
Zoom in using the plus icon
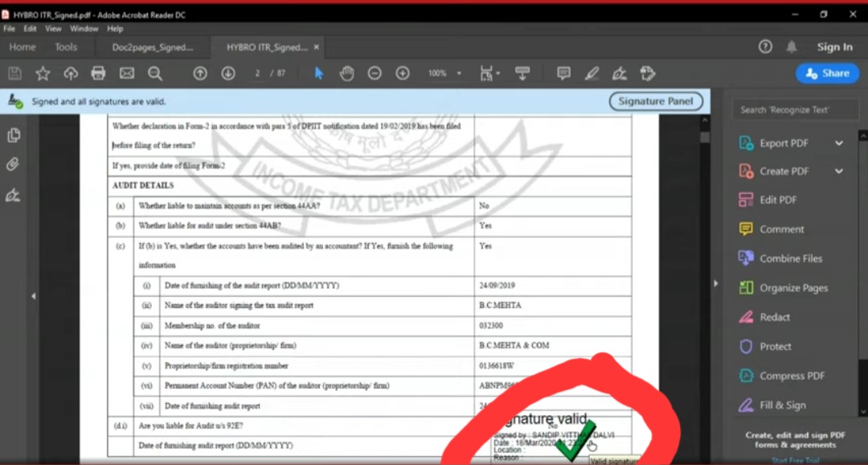coord(403,72)
